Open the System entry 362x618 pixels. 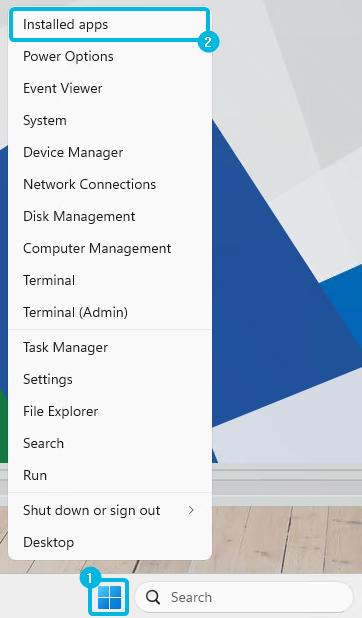[x=109, y=120]
